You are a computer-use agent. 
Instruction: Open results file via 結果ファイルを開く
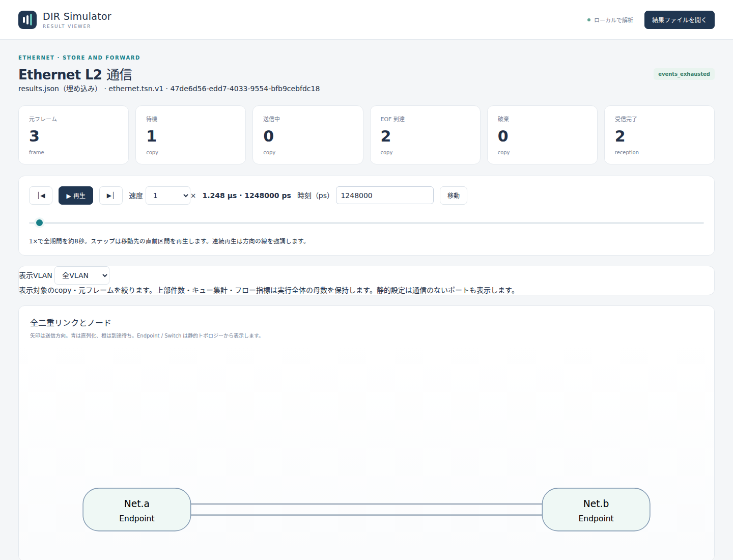680,20
